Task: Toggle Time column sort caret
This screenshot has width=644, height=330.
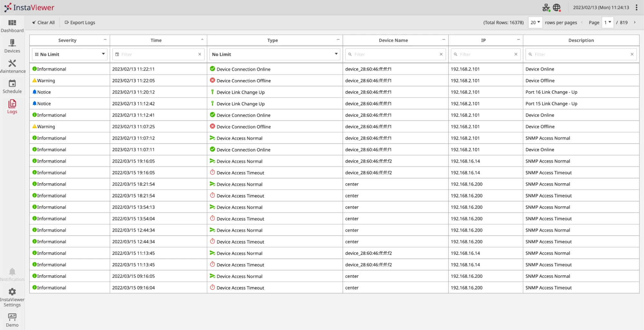Action: pos(202,40)
